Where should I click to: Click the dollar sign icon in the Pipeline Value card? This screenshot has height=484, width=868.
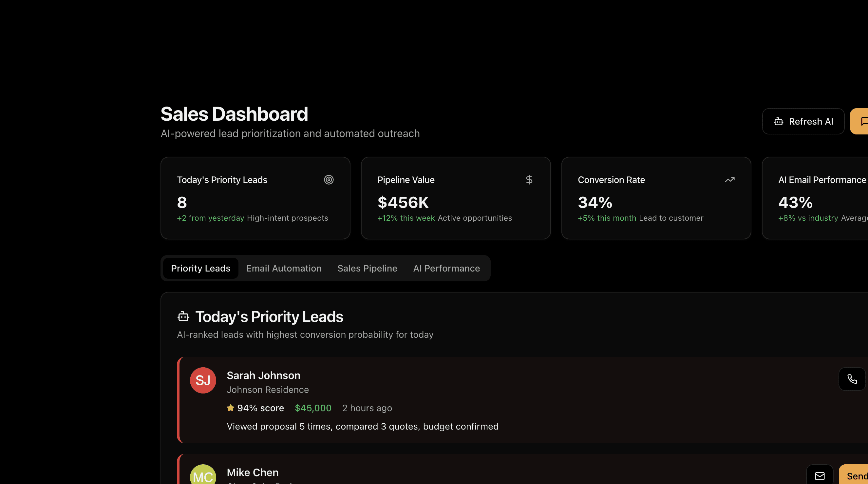coord(529,180)
